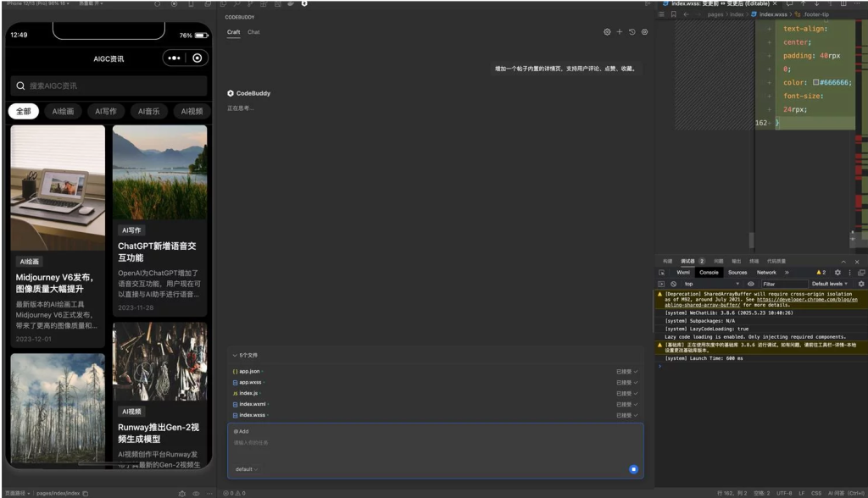Click the #666666 color swatch in editor
This screenshot has height=498, width=868.
click(x=816, y=82)
